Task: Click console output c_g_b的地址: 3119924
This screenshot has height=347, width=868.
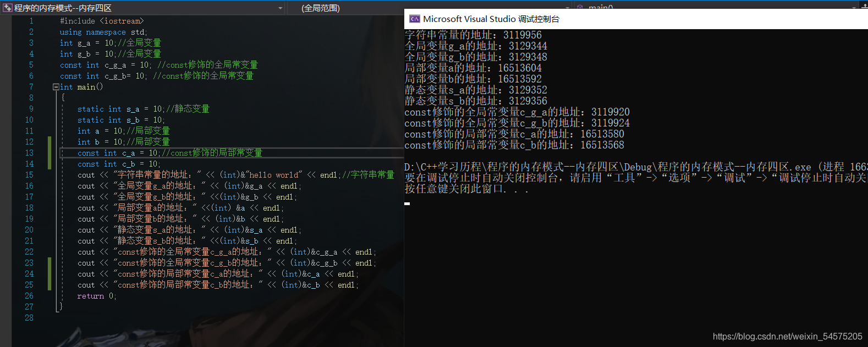Action: [x=517, y=123]
